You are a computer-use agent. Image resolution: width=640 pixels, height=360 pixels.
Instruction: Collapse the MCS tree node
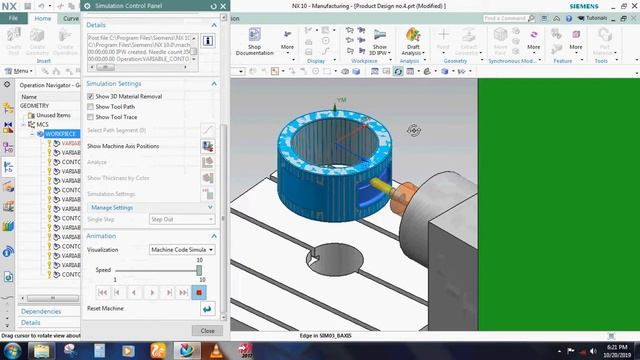tap(24, 124)
